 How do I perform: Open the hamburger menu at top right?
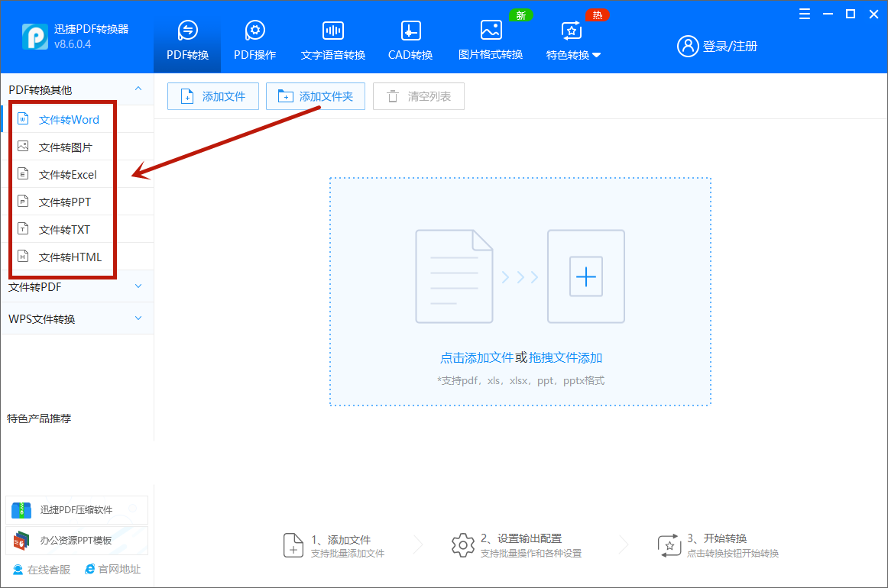[x=803, y=13]
